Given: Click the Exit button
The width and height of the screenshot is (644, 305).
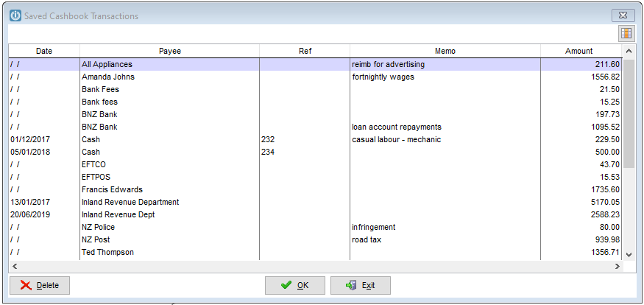Looking at the screenshot, I should click(x=361, y=285).
